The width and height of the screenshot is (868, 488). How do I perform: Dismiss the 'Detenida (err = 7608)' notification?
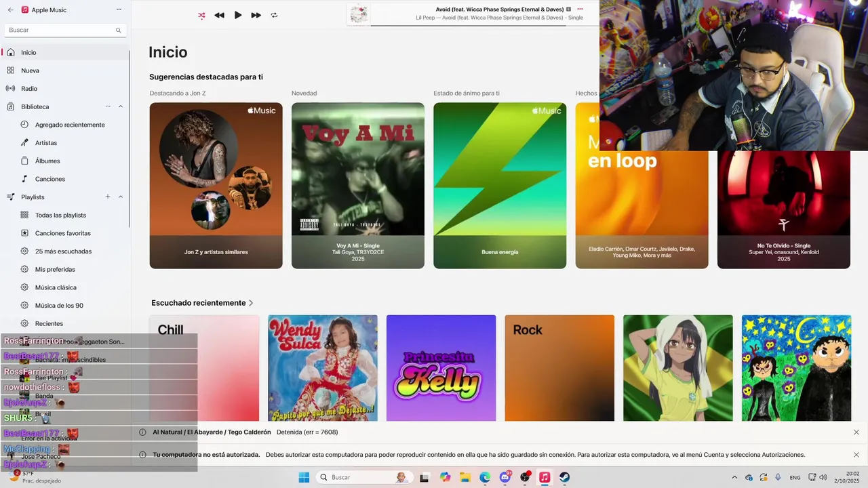point(856,432)
